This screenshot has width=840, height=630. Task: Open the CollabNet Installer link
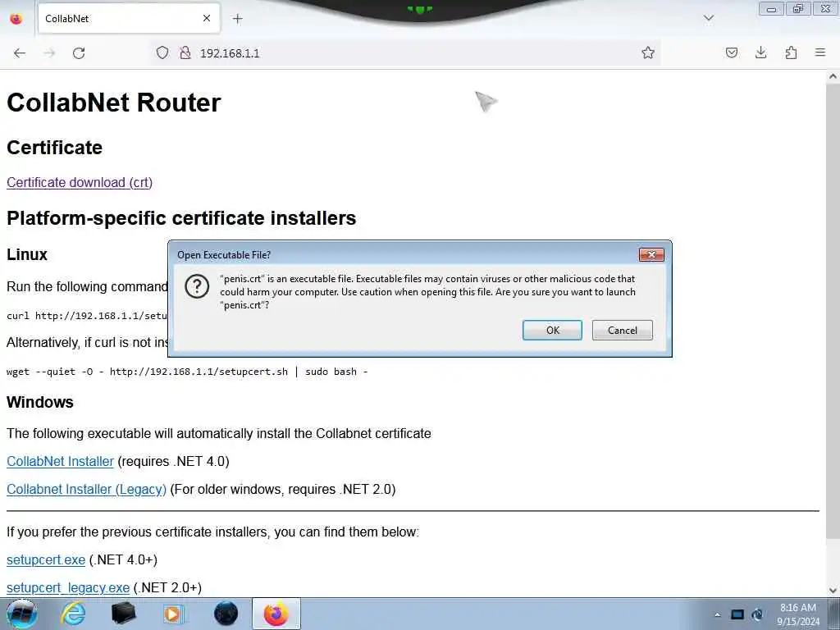click(x=60, y=461)
